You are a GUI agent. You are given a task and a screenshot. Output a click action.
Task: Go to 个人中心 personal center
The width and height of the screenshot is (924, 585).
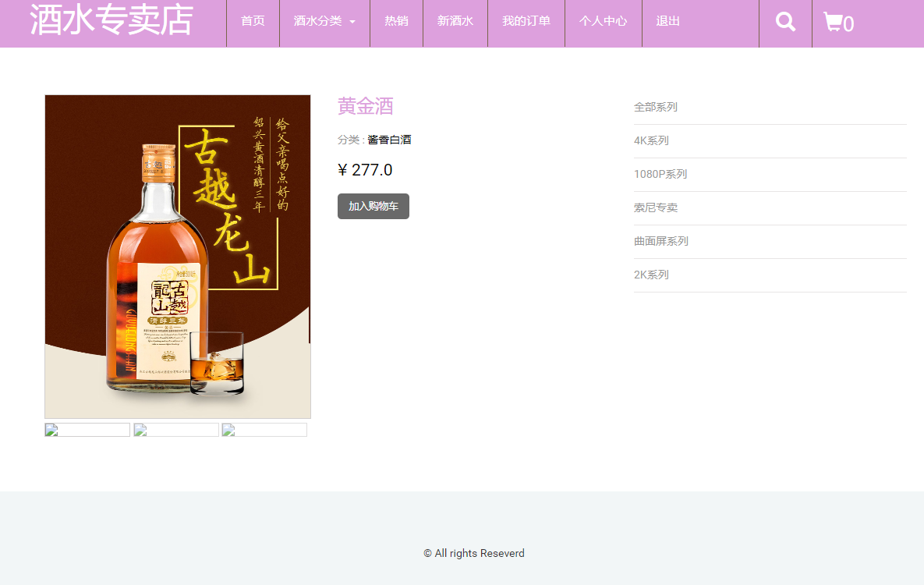[604, 22]
